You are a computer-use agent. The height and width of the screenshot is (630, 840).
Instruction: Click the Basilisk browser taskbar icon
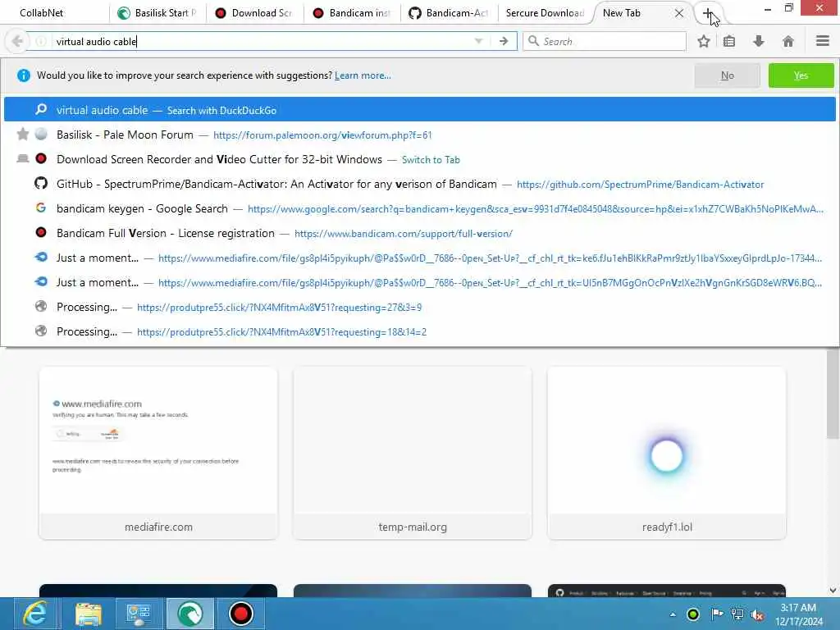(x=189, y=614)
